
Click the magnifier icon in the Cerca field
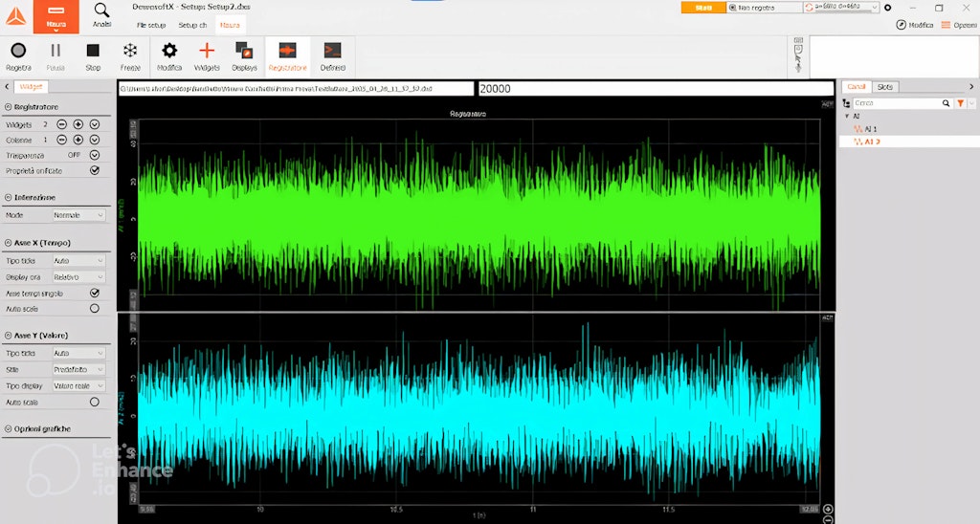947,103
